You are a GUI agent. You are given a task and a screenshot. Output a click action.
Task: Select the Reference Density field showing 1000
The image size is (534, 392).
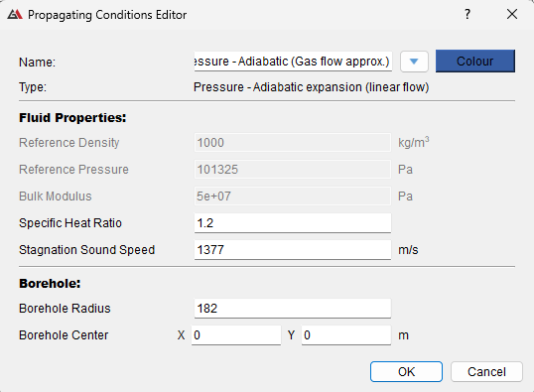tap(293, 143)
